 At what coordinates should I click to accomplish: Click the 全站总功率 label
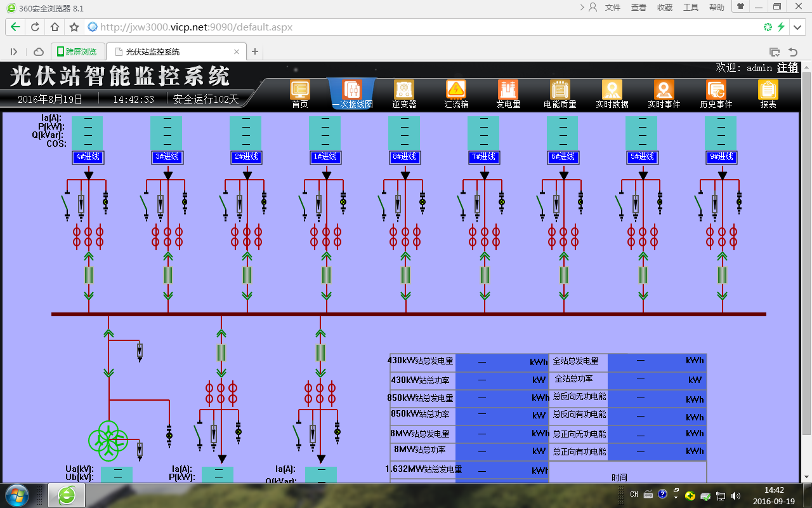click(574, 378)
